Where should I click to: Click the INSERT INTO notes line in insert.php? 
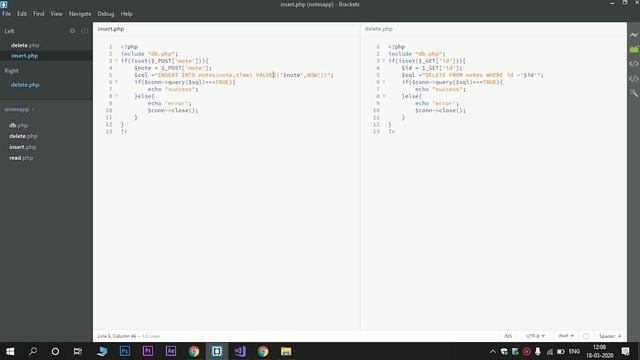(234, 75)
